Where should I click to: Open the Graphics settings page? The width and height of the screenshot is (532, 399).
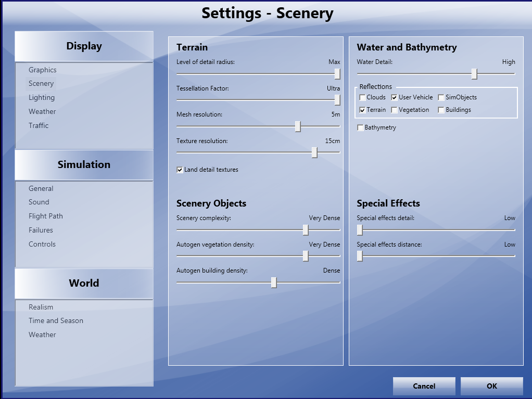(42, 70)
